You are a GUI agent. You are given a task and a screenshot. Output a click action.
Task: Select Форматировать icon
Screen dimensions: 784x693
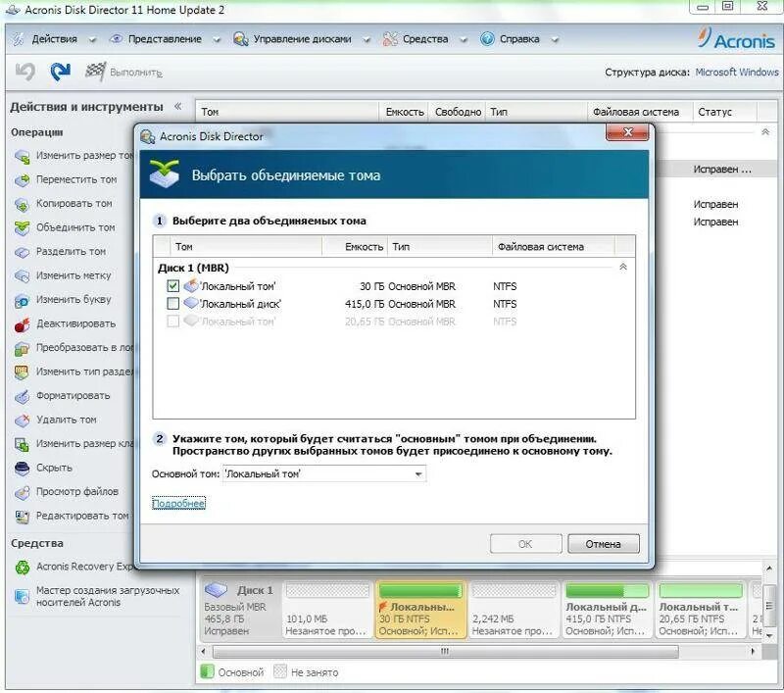(x=22, y=397)
